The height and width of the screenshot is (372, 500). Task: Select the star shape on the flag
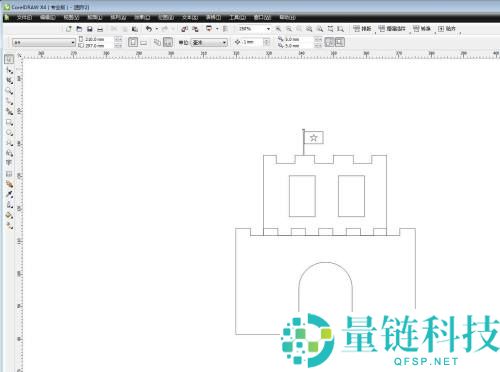coord(314,138)
